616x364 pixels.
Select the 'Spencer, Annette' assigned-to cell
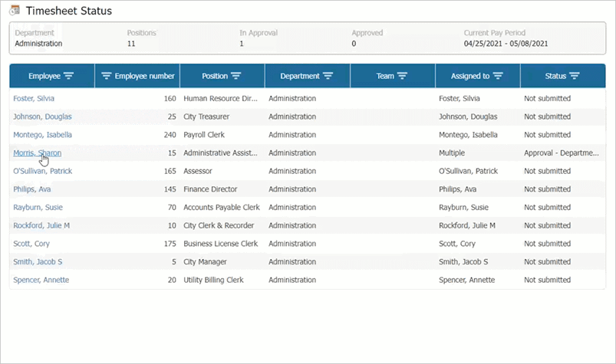click(x=466, y=280)
